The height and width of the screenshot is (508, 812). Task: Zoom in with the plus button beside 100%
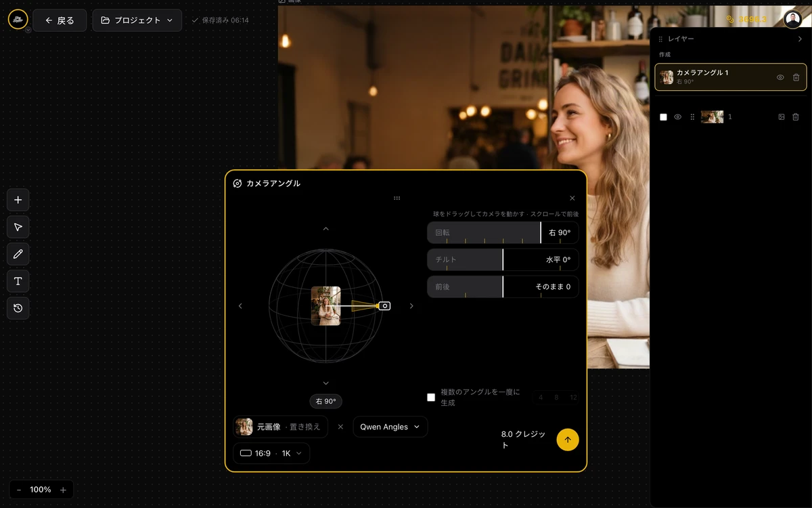tap(63, 490)
